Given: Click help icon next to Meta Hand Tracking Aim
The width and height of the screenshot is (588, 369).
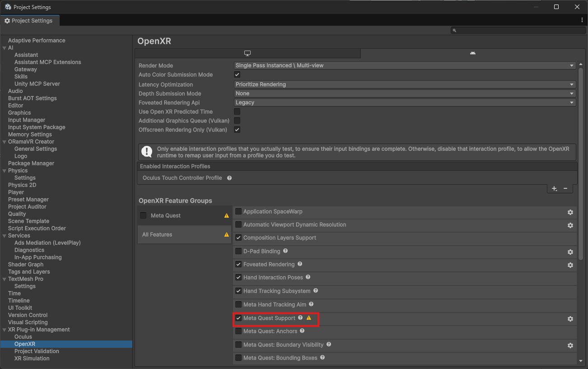Looking at the screenshot, I should tap(311, 304).
